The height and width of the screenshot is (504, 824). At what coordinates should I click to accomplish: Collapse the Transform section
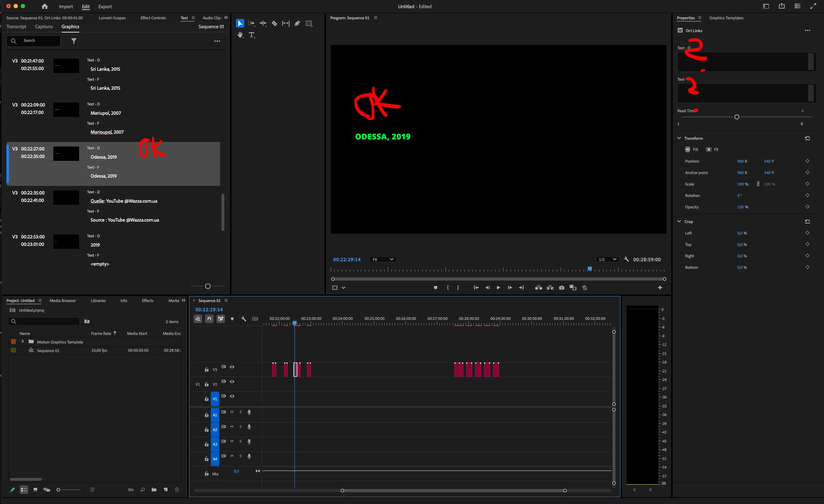[x=679, y=138]
